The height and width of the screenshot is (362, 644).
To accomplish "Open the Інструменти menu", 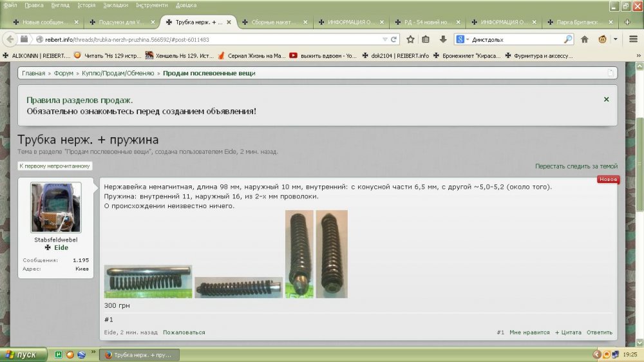I will click(x=151, y=5).
